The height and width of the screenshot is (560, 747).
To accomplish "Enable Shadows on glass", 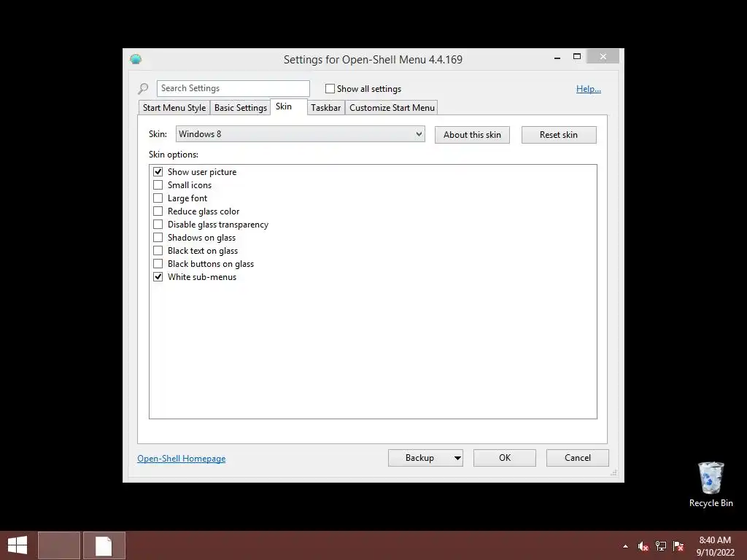I will click(x=158, y=237).
